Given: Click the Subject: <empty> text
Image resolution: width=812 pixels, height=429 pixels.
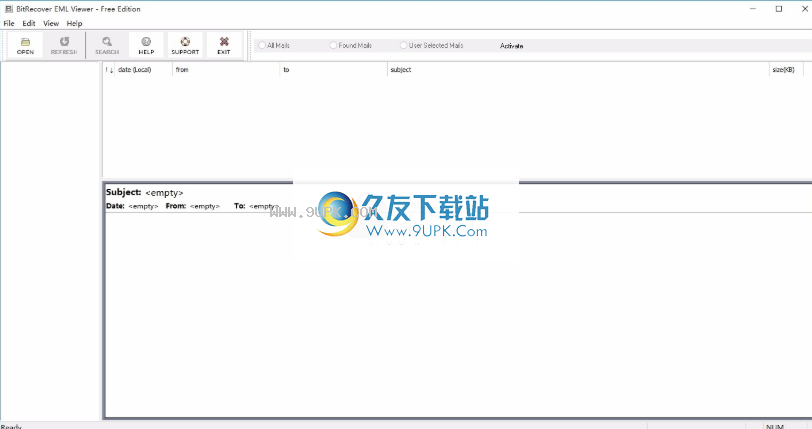Looking at the screenshot, I should [x=144, y=192].
